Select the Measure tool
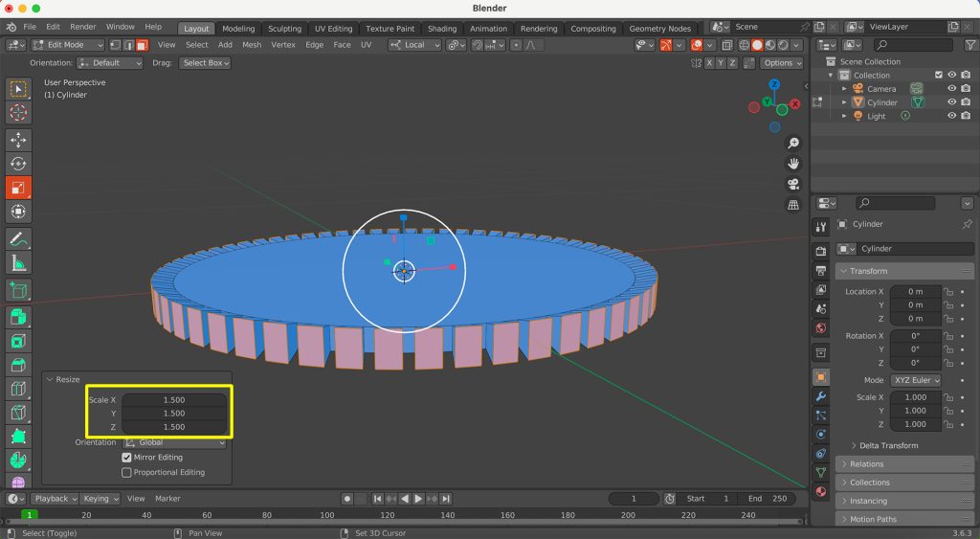 click(x=18, y=263)
